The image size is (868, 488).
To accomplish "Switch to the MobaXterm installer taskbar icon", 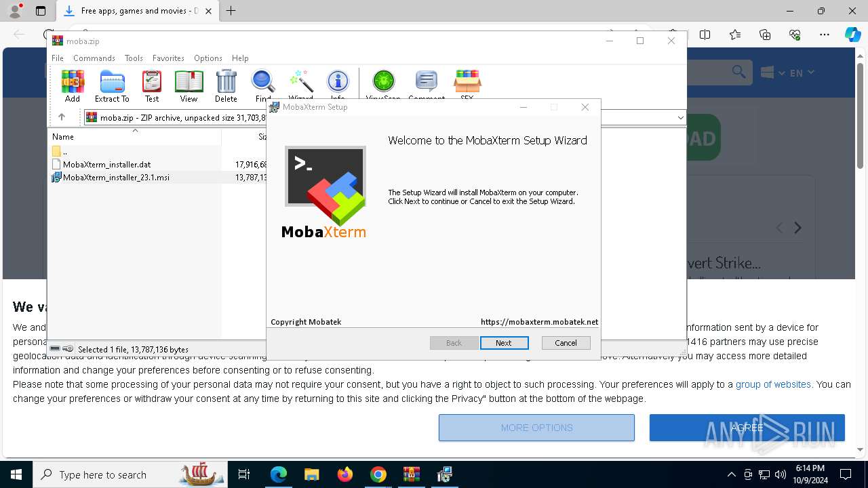I will (445, 474).
